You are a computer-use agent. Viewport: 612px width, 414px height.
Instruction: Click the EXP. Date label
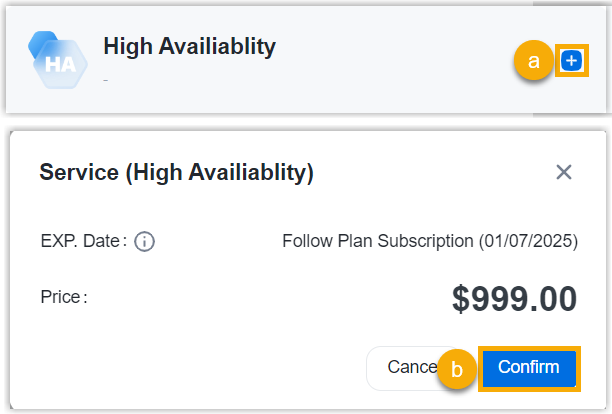(83, 242)
